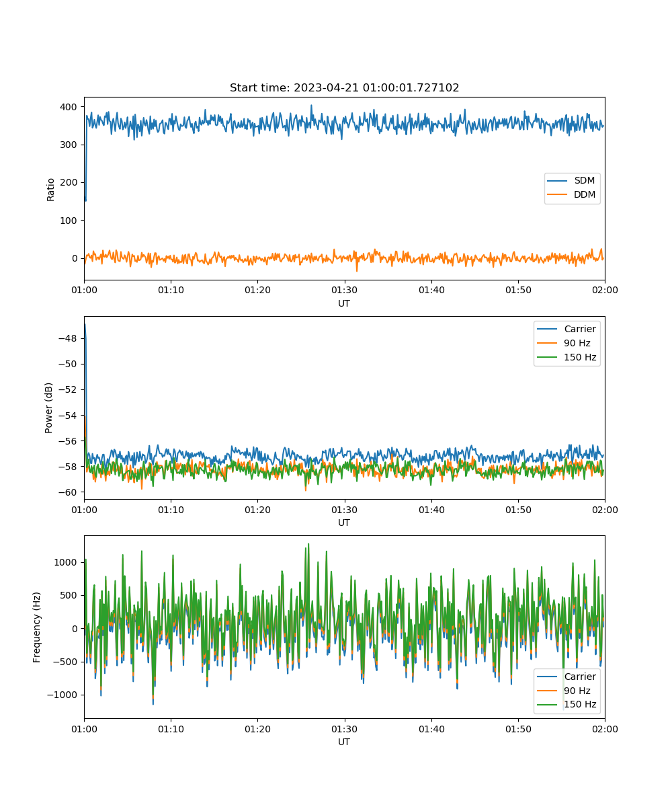Click the 02:00 time tick under the Frequency plot

605,728
